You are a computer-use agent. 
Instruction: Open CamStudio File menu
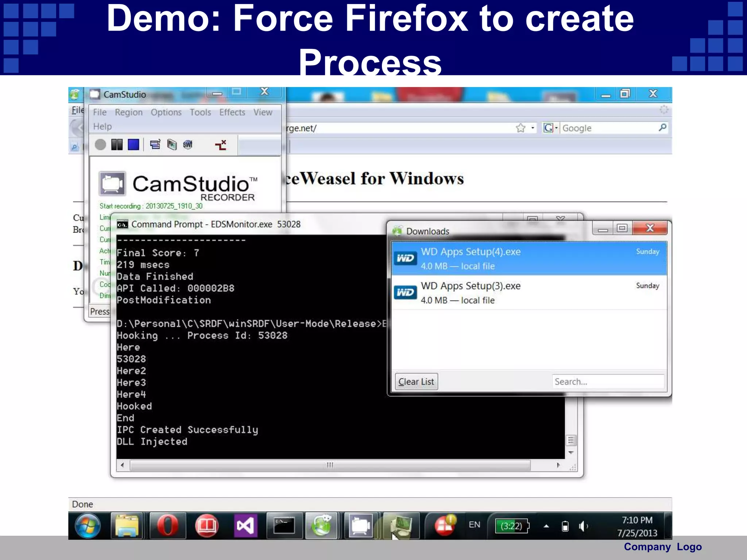100,112
